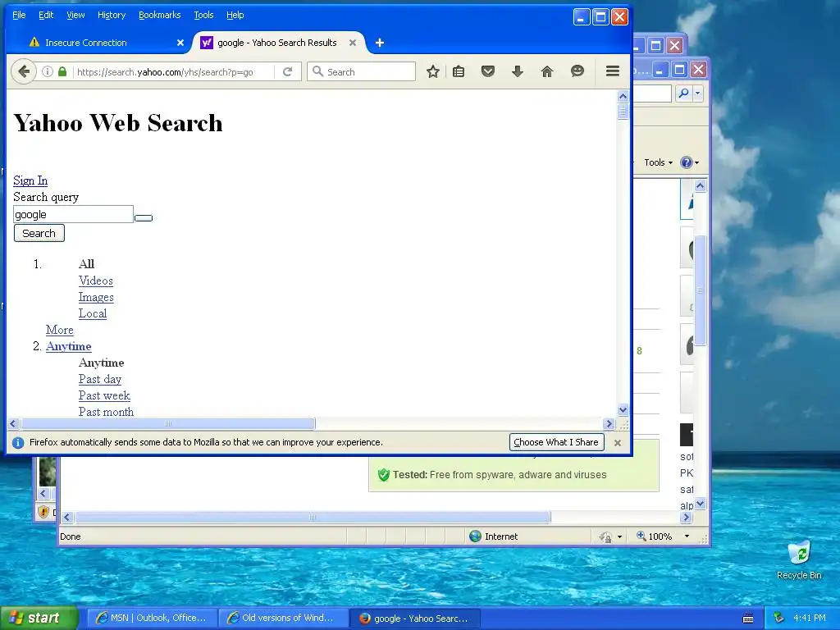Filter results by Past day
The image size is (840, 630).
pos(100,379)
